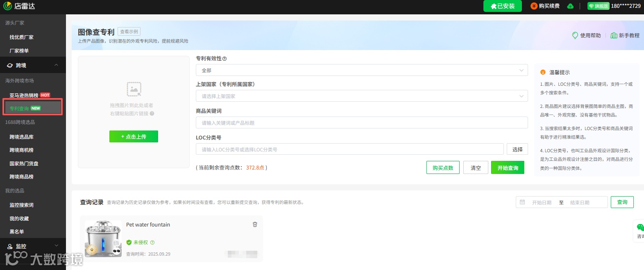Click 购买点数 button

point(443,168)
